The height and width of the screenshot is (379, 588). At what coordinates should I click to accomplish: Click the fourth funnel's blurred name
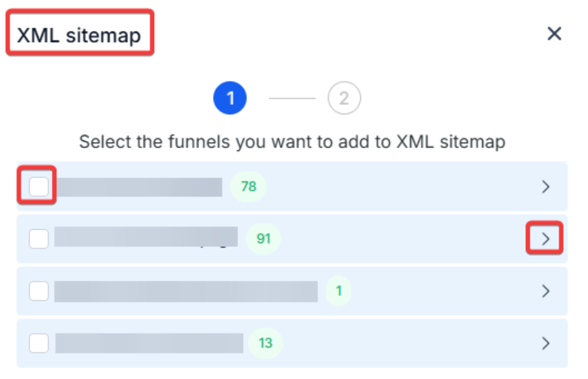click(149, 343)
